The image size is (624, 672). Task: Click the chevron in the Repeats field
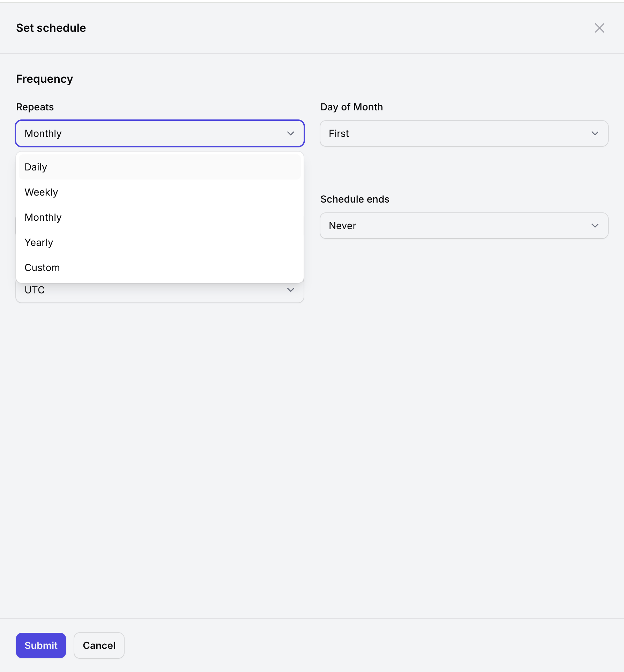pyautogui.click(x=290, y=133)
